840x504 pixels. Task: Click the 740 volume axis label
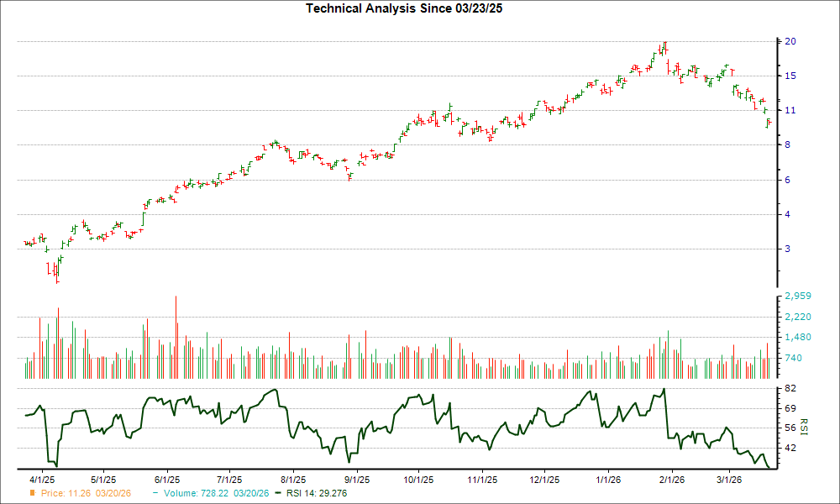point(794,359)
